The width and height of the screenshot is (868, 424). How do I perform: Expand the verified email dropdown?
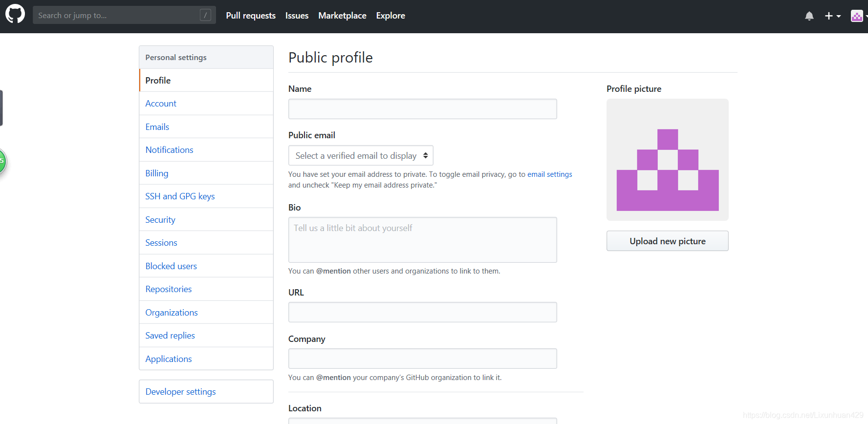click(361, 156)
